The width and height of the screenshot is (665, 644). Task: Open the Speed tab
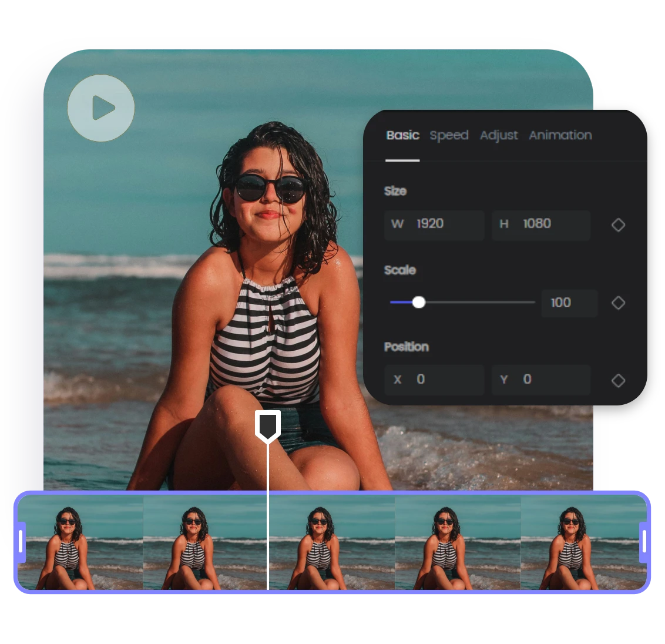pos(449,135)
